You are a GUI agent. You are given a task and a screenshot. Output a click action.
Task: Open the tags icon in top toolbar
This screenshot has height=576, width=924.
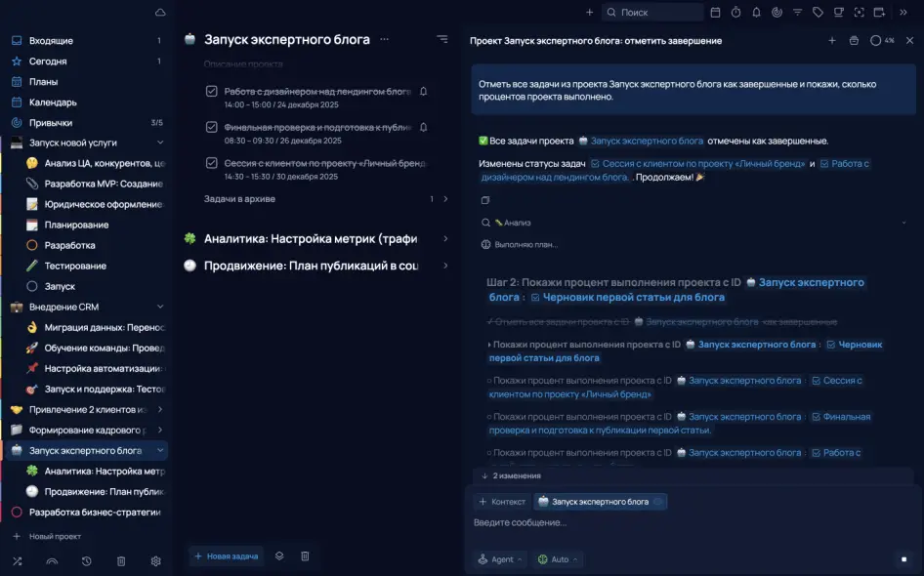(x=818, y=13)
